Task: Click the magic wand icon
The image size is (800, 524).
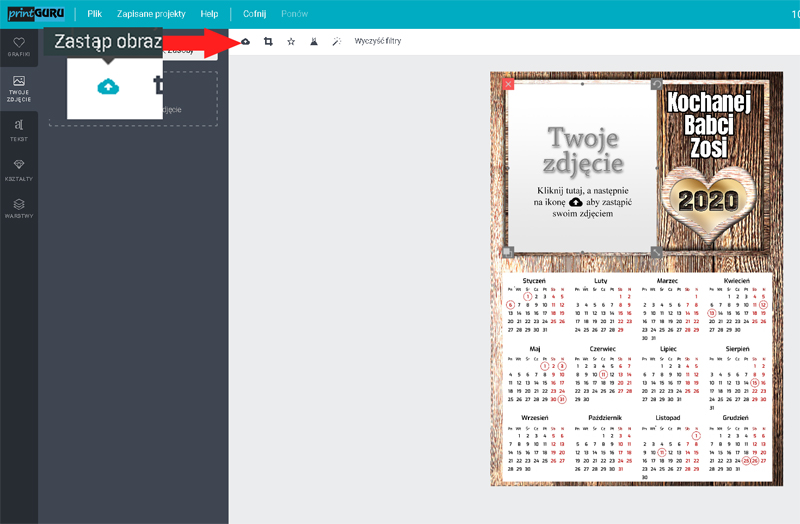Action: pos(337,42)
